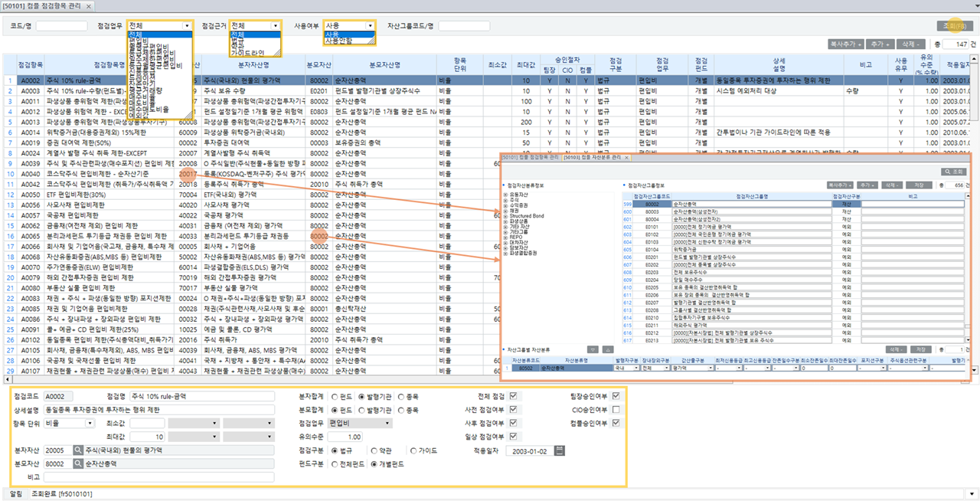Image resolution: width=980 pixels, height=501 pixels.
Task: Click the down-arrow move button in 자산그룹별 자산분류
Action: (x=593, y=349)
